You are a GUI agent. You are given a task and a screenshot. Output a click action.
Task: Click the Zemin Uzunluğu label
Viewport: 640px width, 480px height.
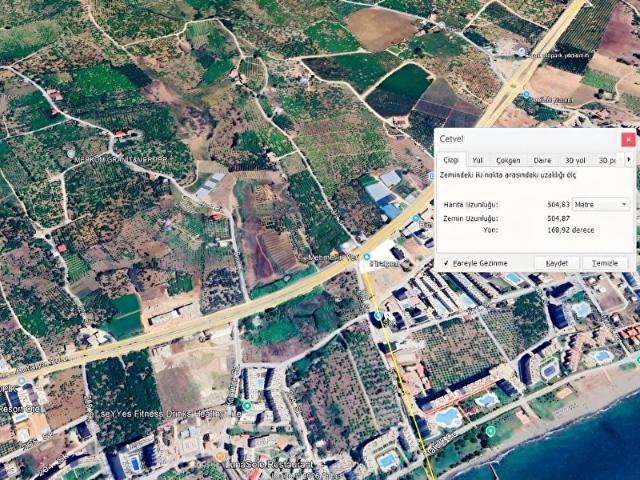point(471,218)
